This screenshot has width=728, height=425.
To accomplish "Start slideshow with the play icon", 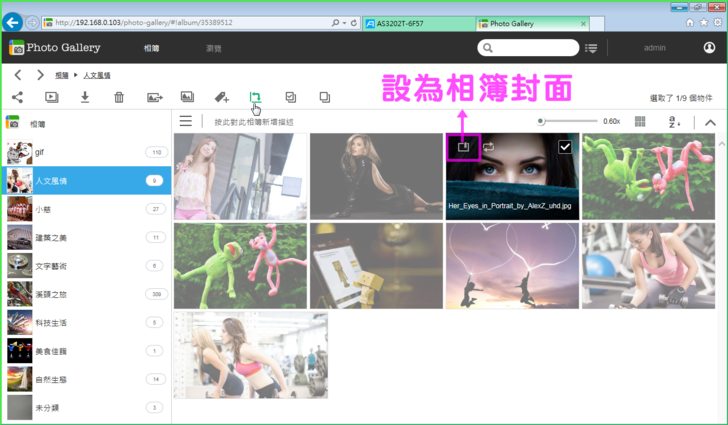I will (52, 97).
